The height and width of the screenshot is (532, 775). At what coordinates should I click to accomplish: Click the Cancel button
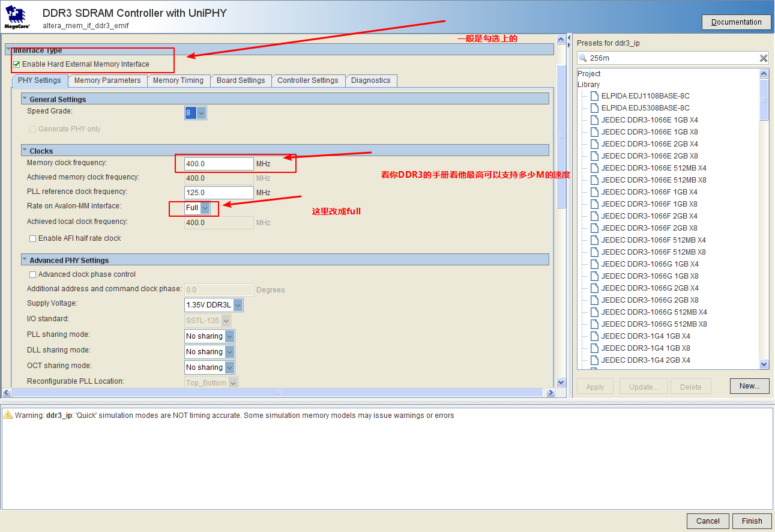(x=708, y=521)
